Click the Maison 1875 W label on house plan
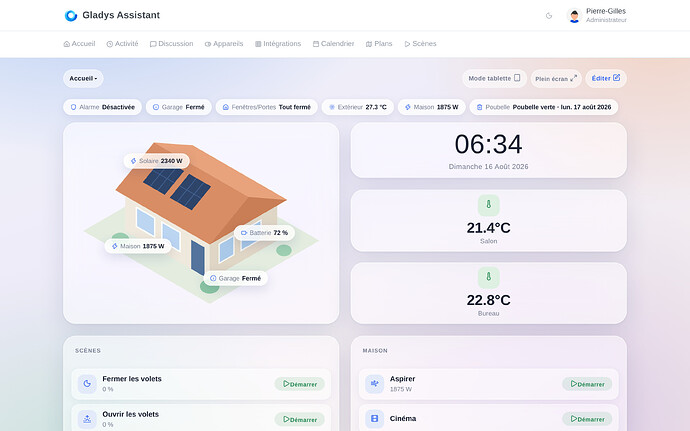 coord(138,246)
